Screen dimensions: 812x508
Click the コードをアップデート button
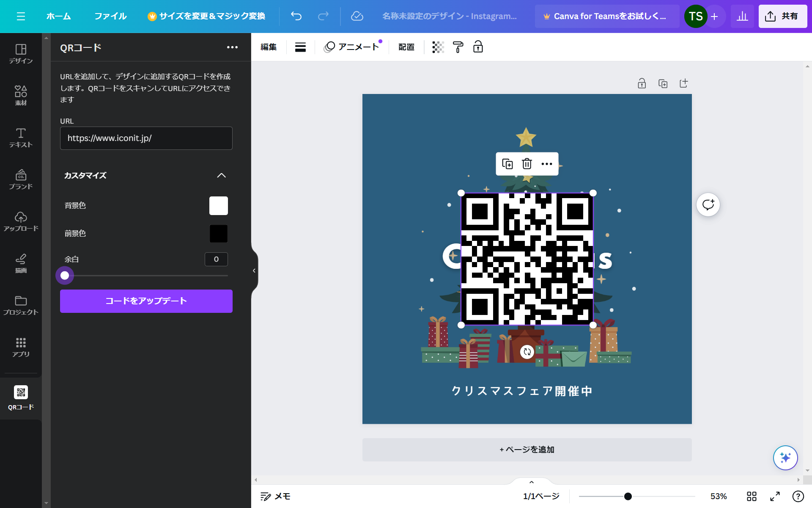pos(146,301)
